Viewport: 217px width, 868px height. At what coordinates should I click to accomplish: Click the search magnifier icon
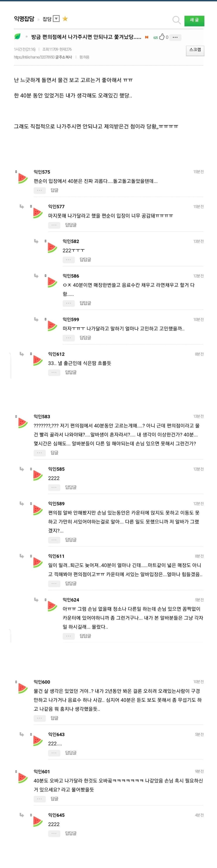point(177,20)
